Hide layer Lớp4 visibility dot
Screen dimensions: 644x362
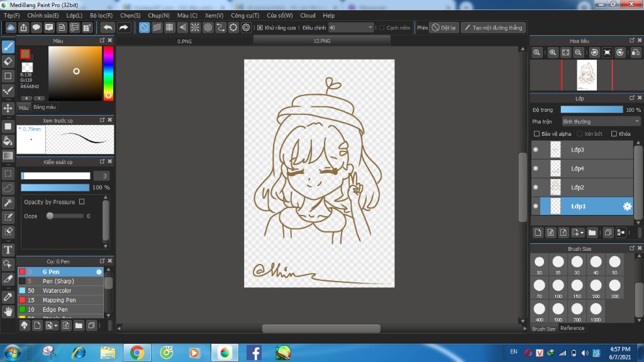pyautogui.click(x=536, y=168)
